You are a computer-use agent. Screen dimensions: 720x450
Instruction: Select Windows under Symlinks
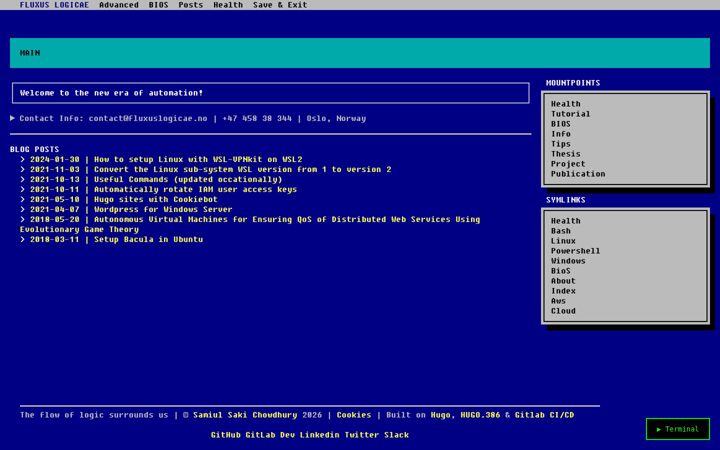(568, 261)
